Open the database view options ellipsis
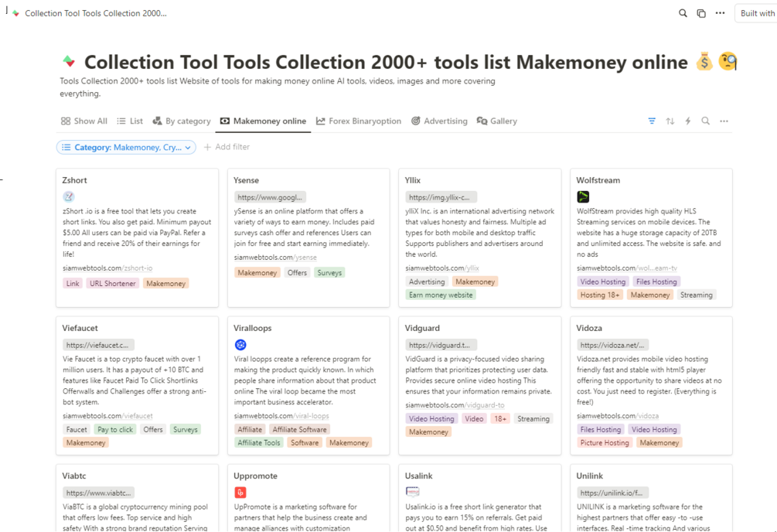Image resolution: width=777 pixels, height=532 pixels. click(x=724, y=121)
